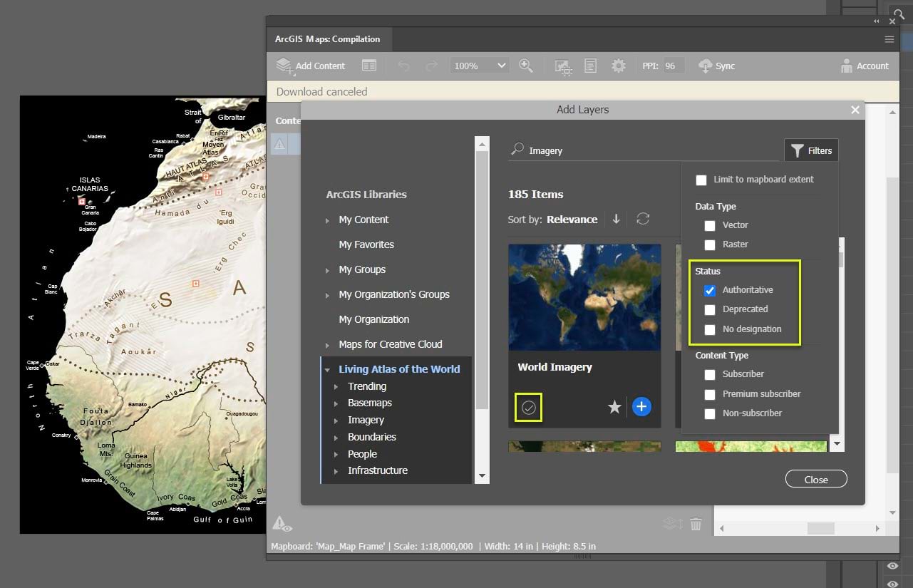The height and width of the screenshot is (588, 913).
Task: Click the delete trash icon near the scrollbar
Action: click(696, 523)
